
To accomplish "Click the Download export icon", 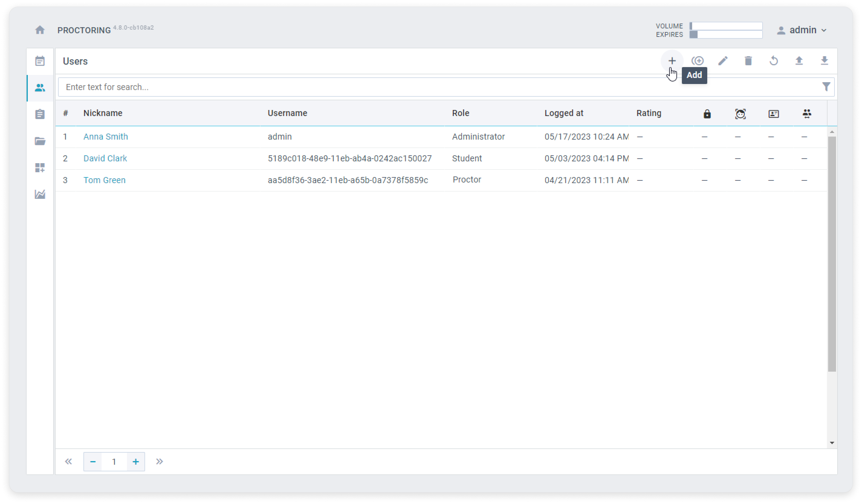I will [x=825, y=61].
